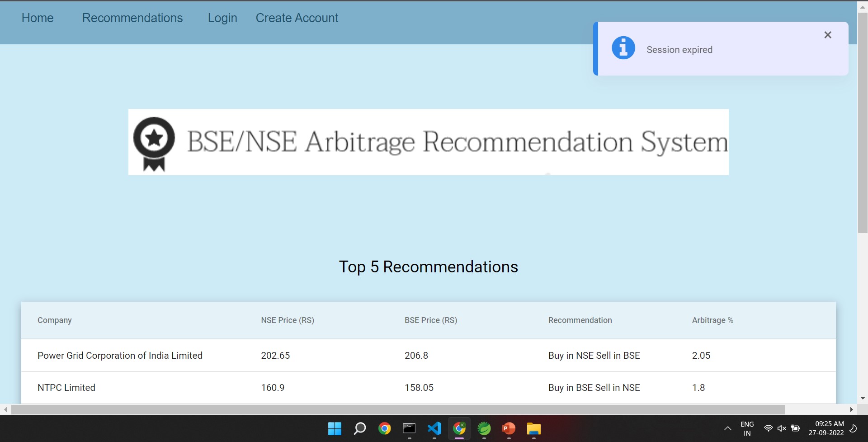Viewport: 868px width, 442px height.
Task: Check battery status in the system tray
Action: coord(795,428)
